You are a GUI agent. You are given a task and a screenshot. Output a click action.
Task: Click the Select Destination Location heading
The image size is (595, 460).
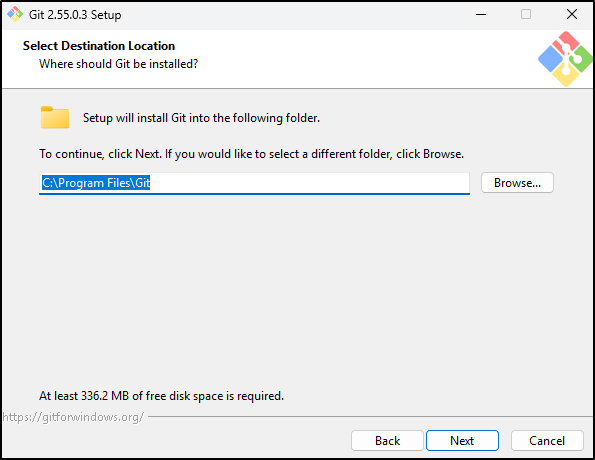(99, 46)
